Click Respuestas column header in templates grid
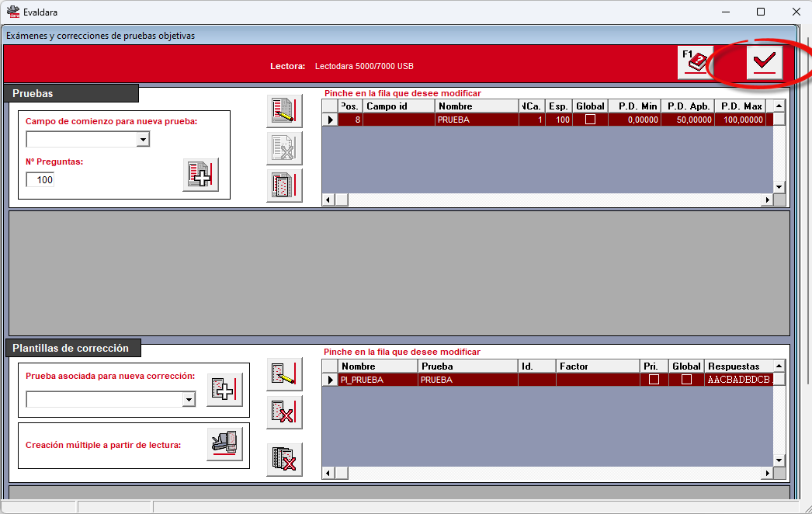The image size is (812, 514). [739, 366]
